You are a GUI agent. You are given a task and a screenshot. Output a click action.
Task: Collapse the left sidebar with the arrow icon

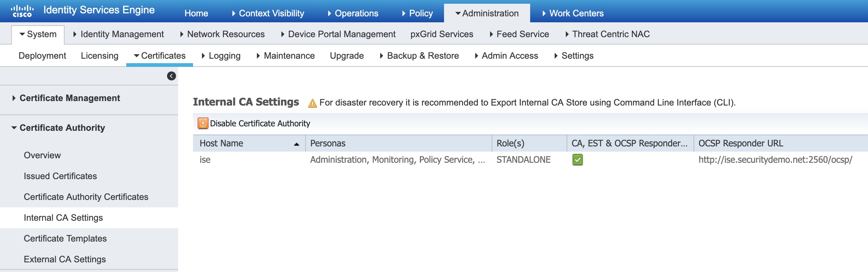point(172,76)
